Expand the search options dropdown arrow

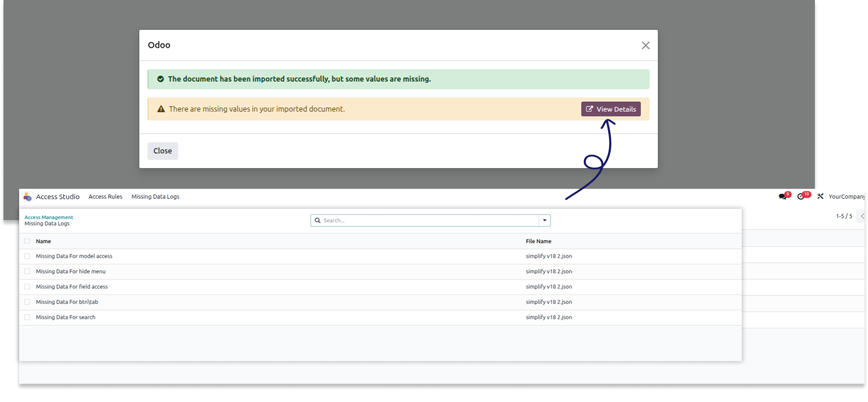545,221
